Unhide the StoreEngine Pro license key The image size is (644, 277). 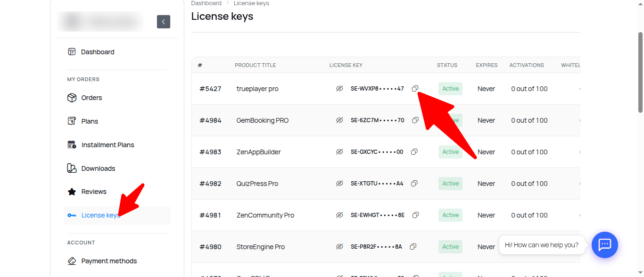tap(339, 247)
